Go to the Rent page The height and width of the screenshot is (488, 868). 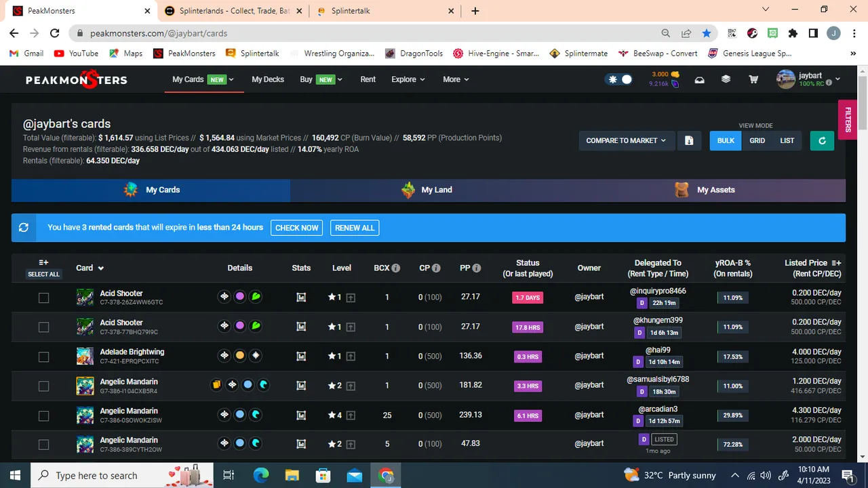[368, 79]
